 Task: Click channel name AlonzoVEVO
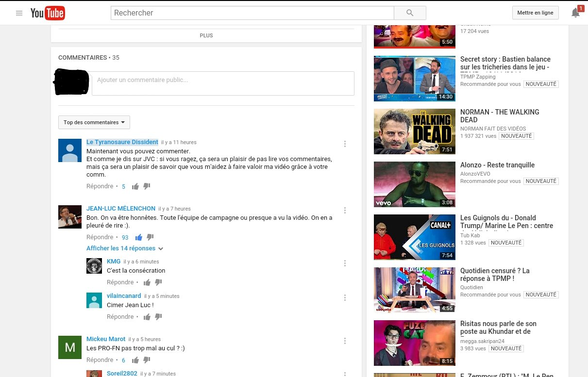pos(475,174)
